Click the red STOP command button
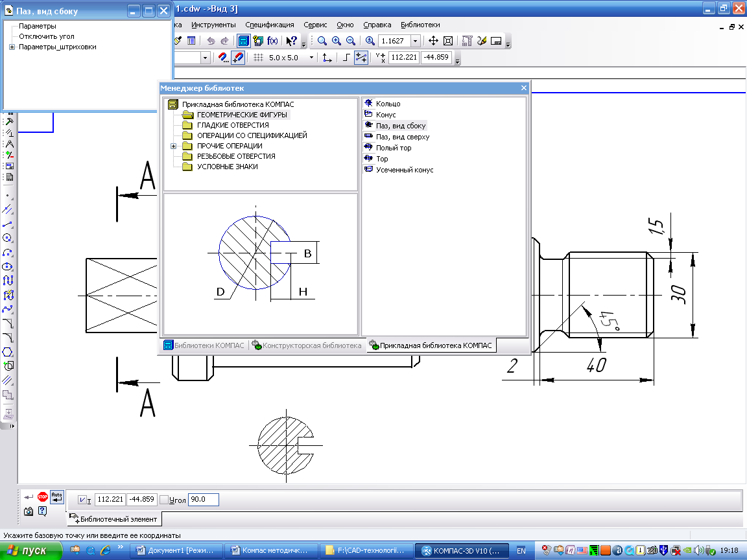Viewport: 747px width, 560px height. pyautogui.click(x=43, y=497)
